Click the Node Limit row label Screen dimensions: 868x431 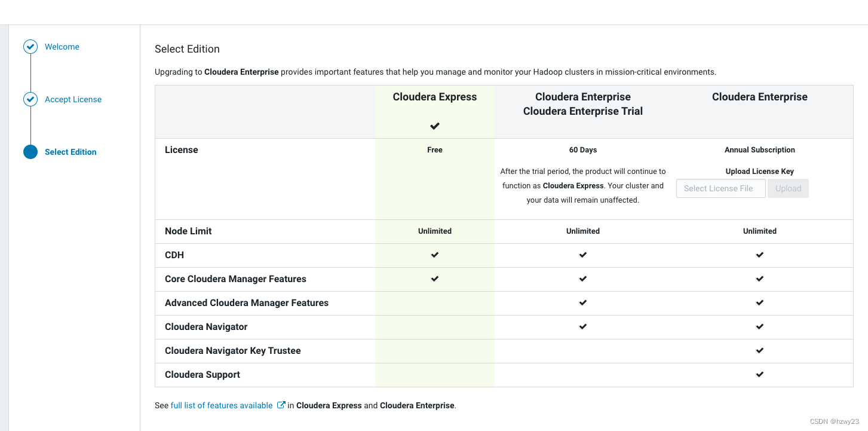pos(188,231)
